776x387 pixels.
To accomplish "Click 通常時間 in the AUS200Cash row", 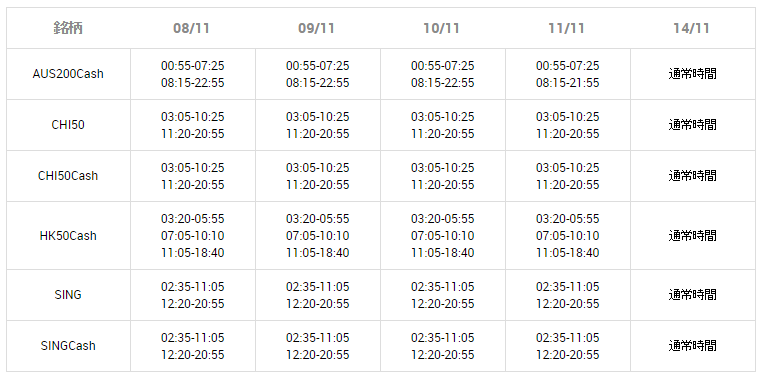I will [692, 74].
